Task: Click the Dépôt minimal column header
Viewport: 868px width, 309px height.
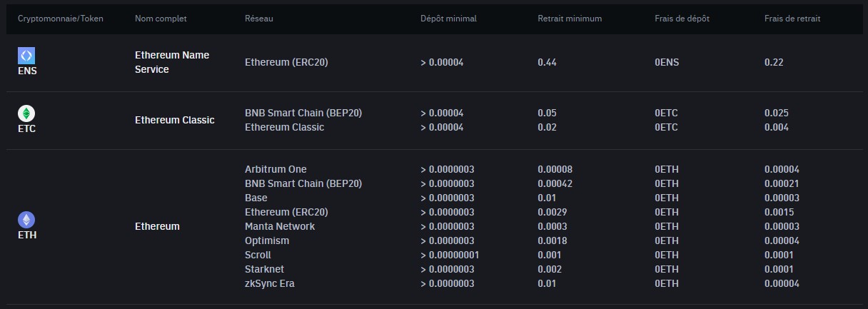Action: [x=448, y=19]
